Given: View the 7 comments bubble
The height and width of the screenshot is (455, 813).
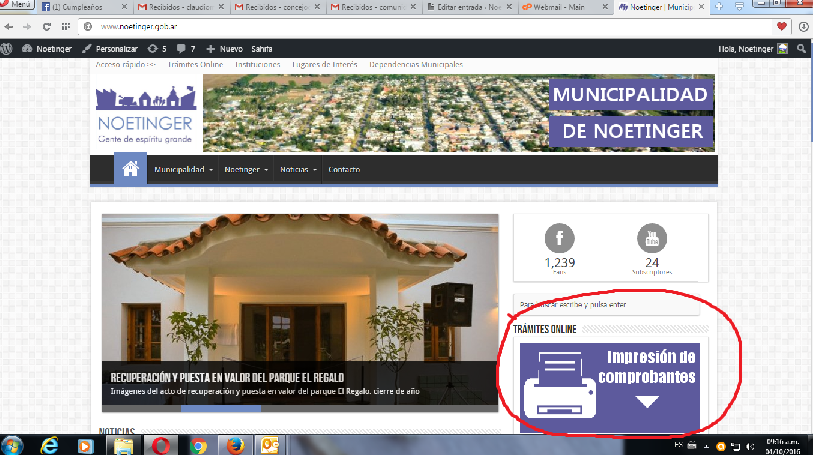Looking at the screenshot, I should tap(186, 49).
